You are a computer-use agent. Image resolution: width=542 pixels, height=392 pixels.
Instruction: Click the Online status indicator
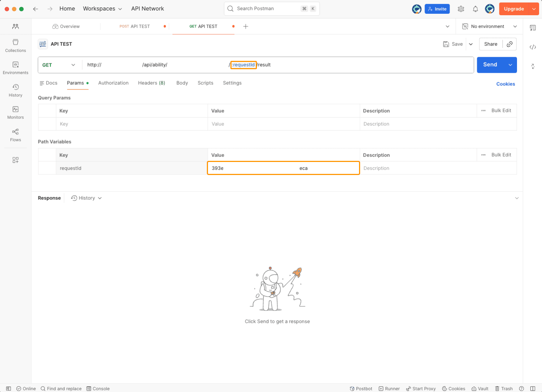pyautogui.click(x=26, y=388)
